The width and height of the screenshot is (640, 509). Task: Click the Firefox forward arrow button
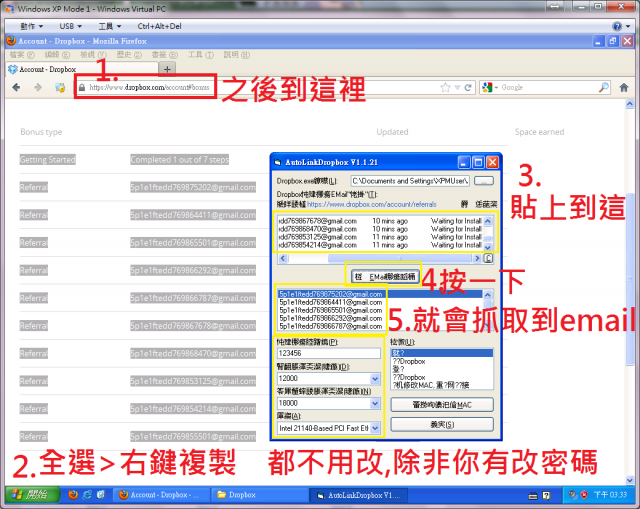click(38, 87)
